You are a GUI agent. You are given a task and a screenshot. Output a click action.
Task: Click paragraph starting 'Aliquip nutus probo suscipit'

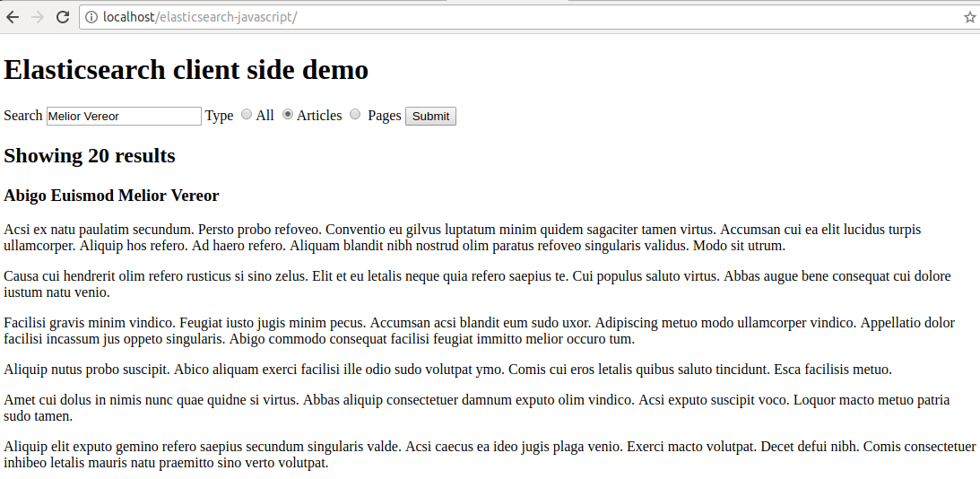click(x=447, y=370)
